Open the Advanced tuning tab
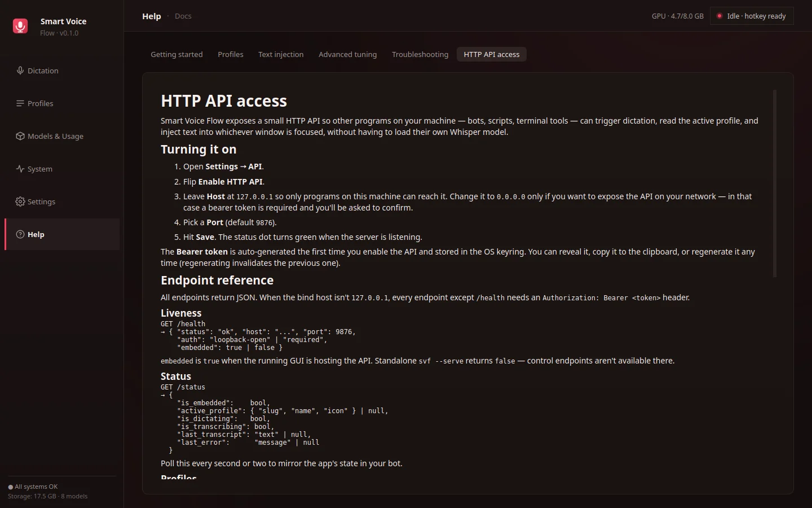 coord(347,54)
